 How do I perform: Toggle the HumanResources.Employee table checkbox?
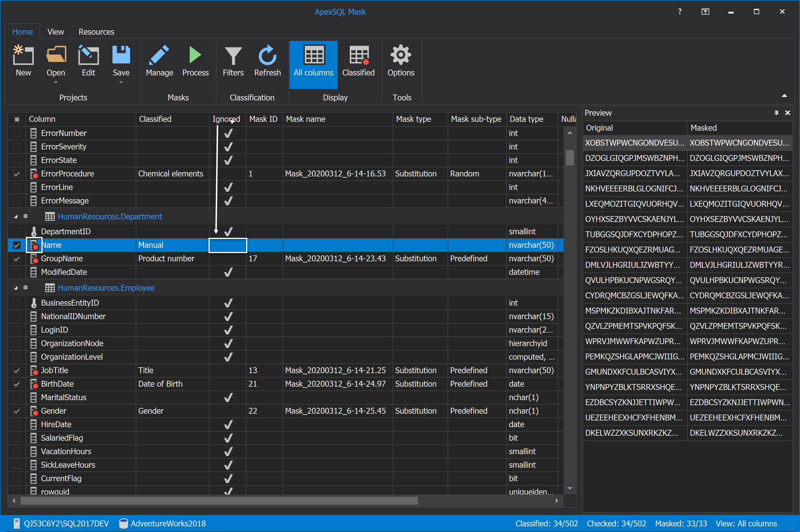point(26,287)
